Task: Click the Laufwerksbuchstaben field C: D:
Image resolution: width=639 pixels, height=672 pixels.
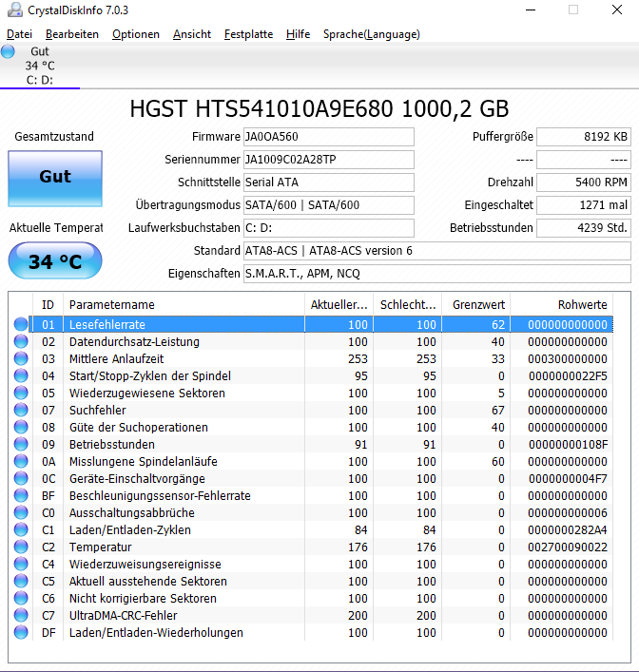Action: pos(328,228)
